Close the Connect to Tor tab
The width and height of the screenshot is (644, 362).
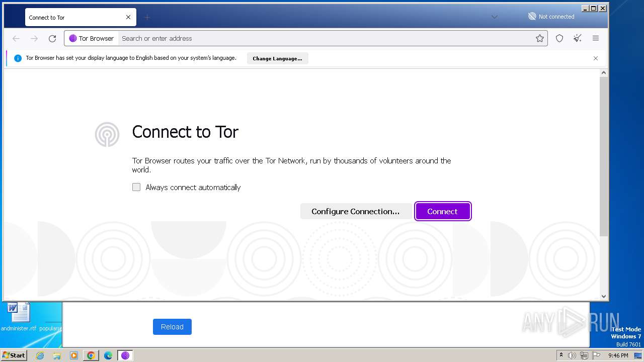(128, 17)
